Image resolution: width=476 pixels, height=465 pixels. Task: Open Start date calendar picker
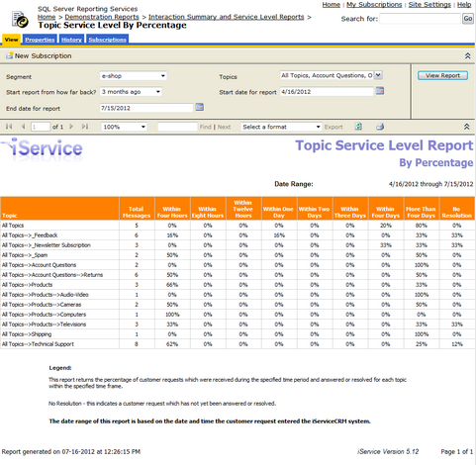click(380, 91)
